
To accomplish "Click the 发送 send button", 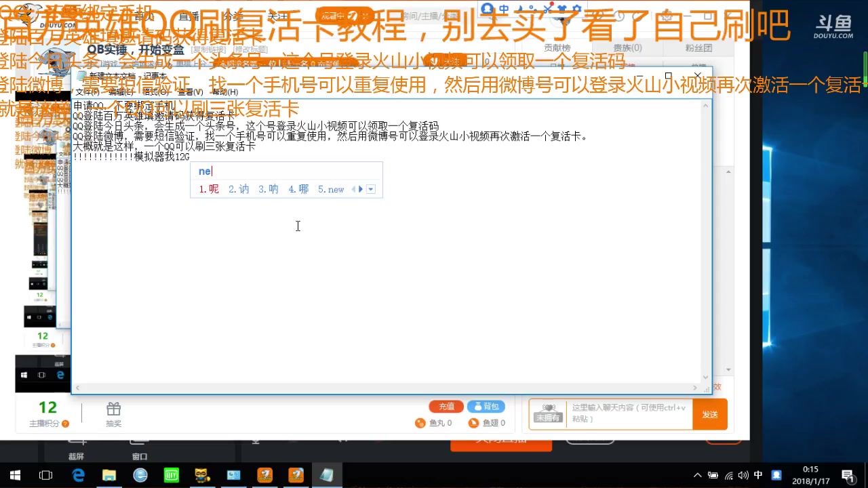I will (710, 414).
